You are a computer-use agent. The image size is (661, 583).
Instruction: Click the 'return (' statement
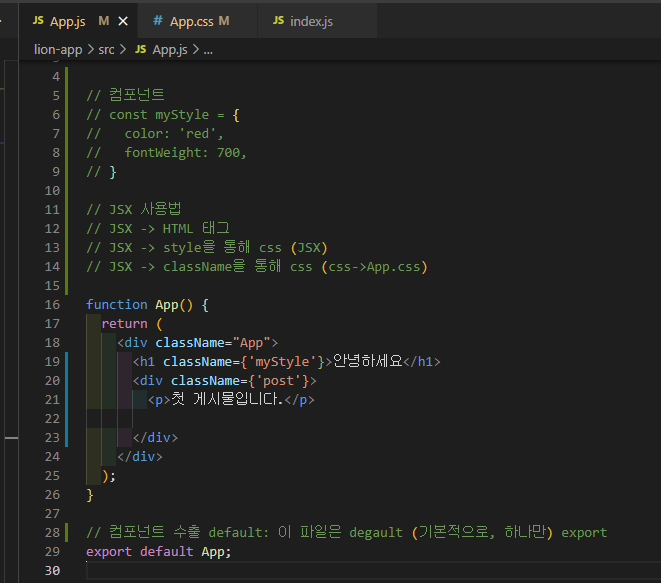click(x=132, y=324)
